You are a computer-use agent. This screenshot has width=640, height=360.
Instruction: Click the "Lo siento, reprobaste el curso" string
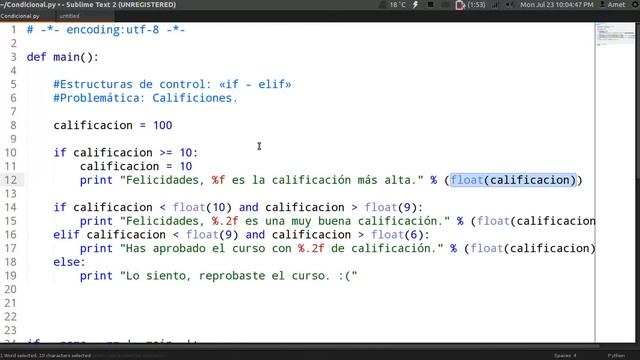tap(239, 276)
